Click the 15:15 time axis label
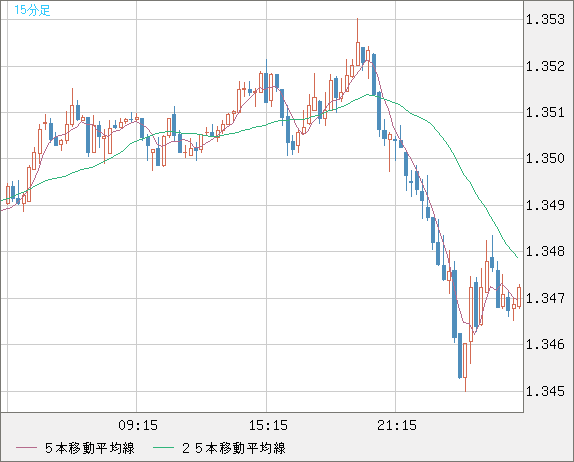This screenshot has width=574, height=462. [x=268, y=425]
